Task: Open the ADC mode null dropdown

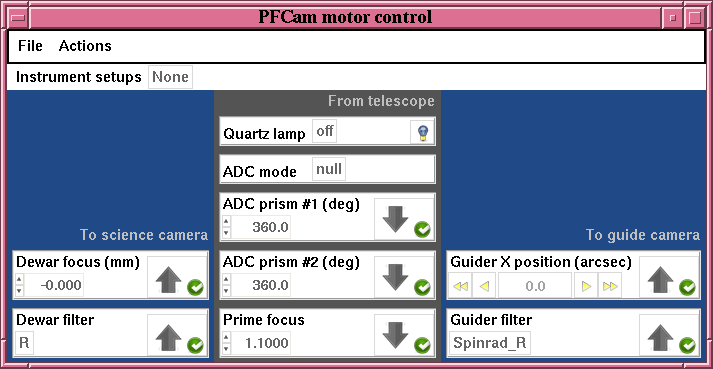Action: click(329, 169)
